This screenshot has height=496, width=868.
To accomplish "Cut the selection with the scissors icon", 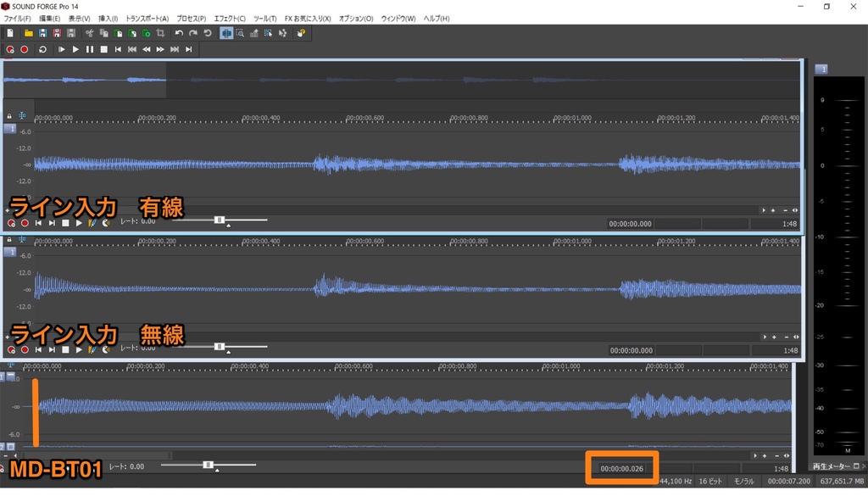I will [89, 33].
